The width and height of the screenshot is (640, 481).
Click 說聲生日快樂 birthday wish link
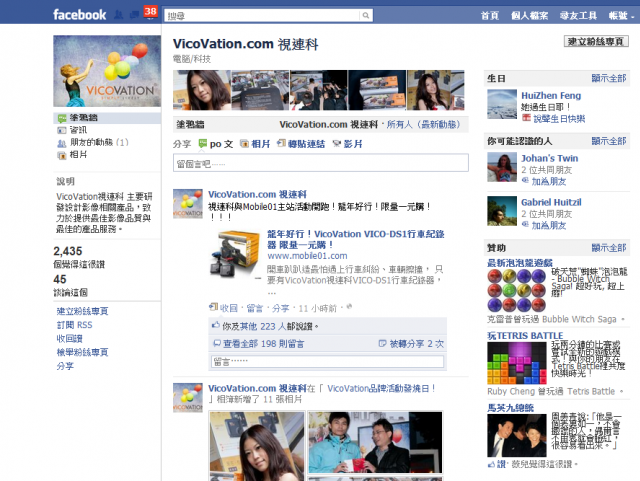pyautogui.click(x=559, y=119)
